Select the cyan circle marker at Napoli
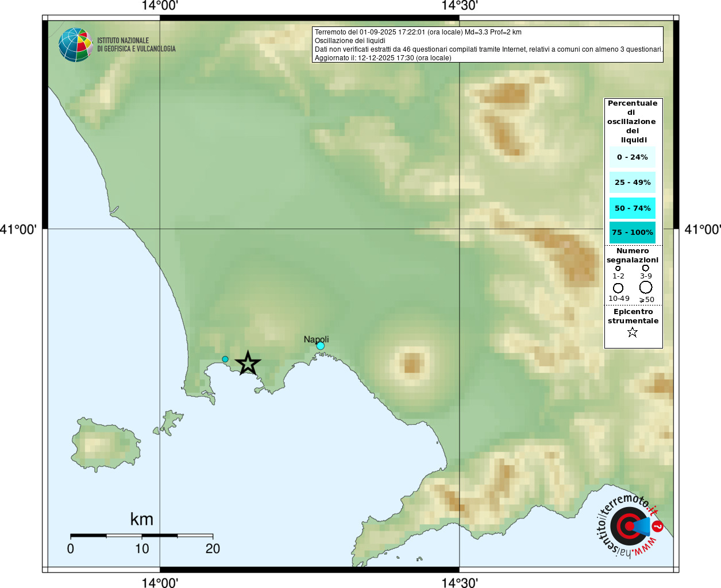 [320, 346]
